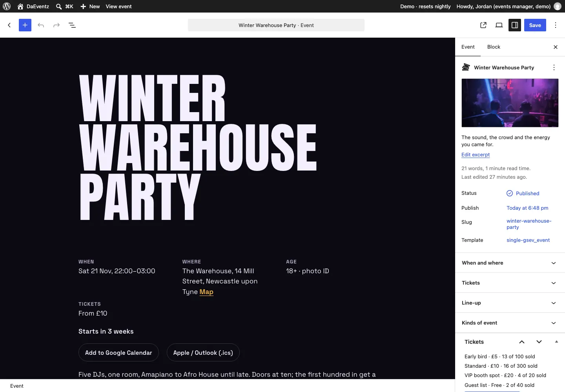This screenshot has width=565, height=392.
Task: Click the Event breadcrumb in footer
Action: (x=17, y=386)
